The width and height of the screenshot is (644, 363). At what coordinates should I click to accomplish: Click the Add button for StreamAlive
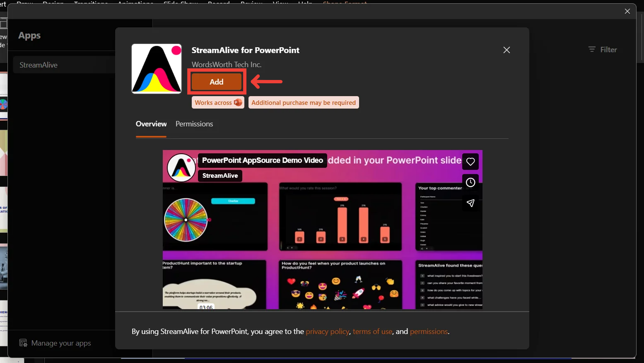coord(217,82)
